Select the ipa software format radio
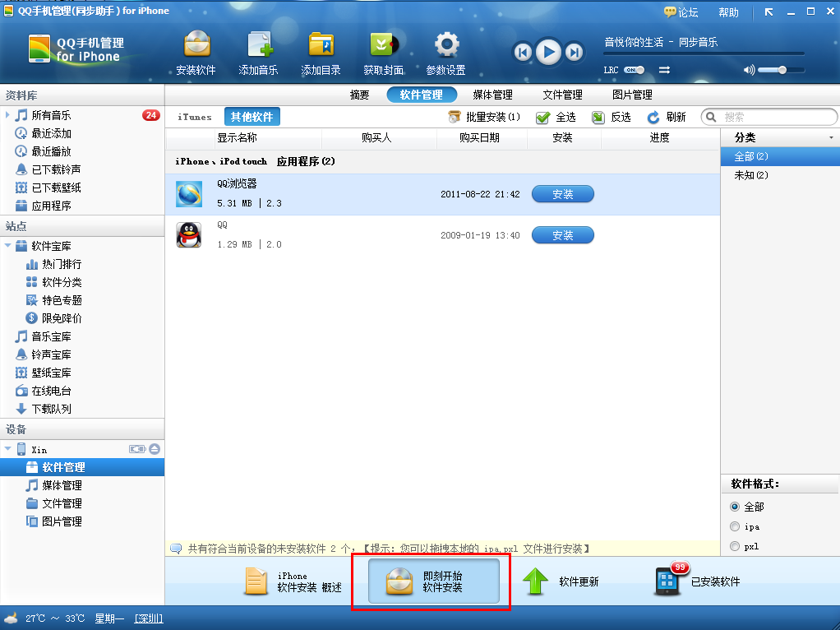The width and height of the screenshot is (840, 630). pos(735,526)
